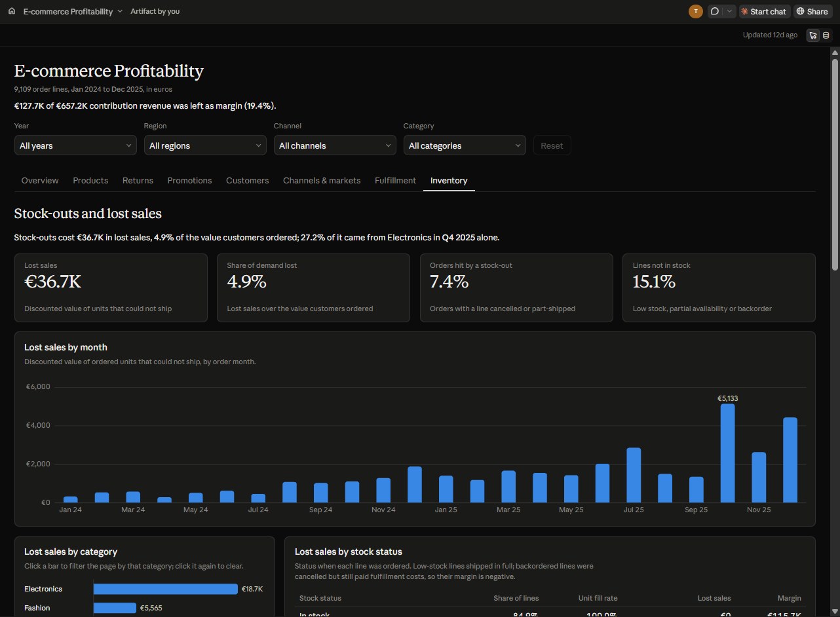840x617 pixels.
Task: Open the user avatar T
Action: tap(696, 11)
